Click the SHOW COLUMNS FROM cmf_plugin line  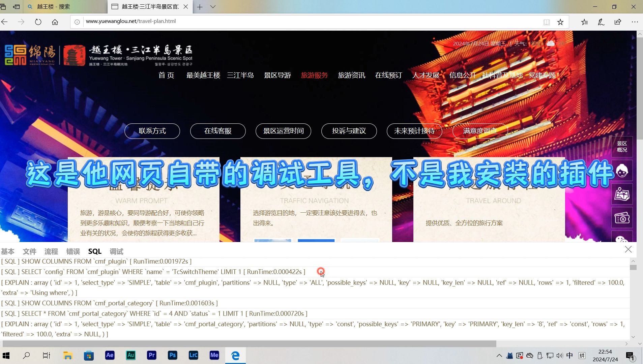[x=96, y=262]
